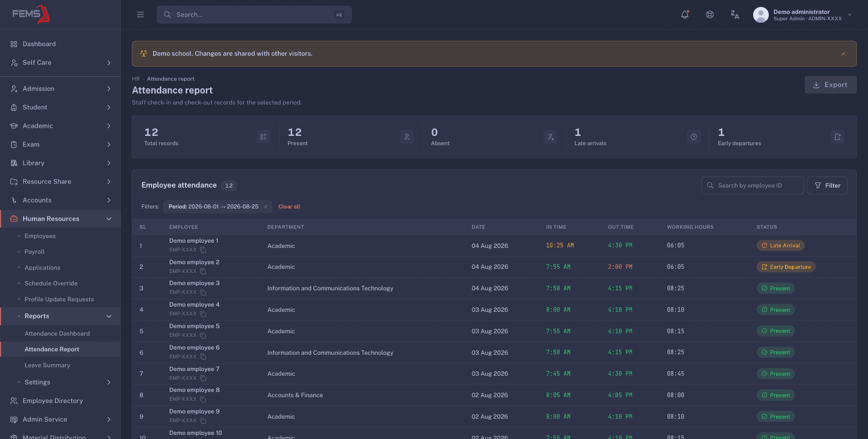The image size is (868, 439).
Task: Copy Demo employee 5 ID
Action: click(x=203, y=335)
